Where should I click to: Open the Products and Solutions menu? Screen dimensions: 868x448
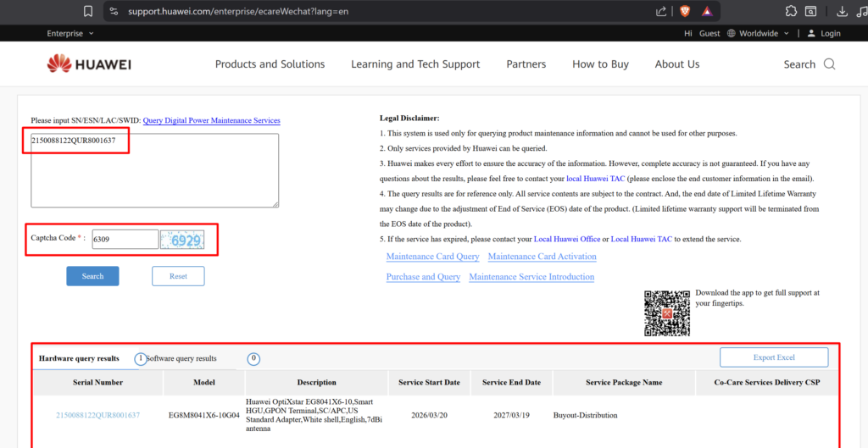click(270, 64)
